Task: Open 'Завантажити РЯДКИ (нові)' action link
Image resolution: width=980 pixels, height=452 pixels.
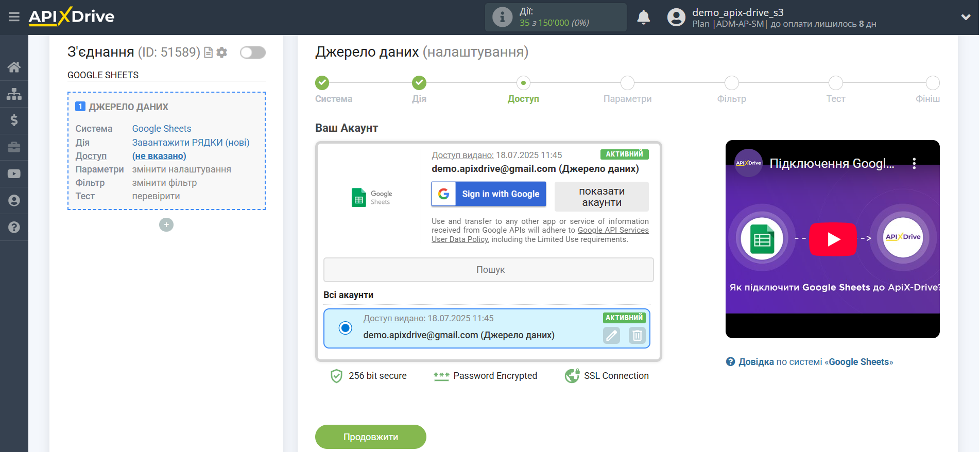Action: click(x=191, y=143)
